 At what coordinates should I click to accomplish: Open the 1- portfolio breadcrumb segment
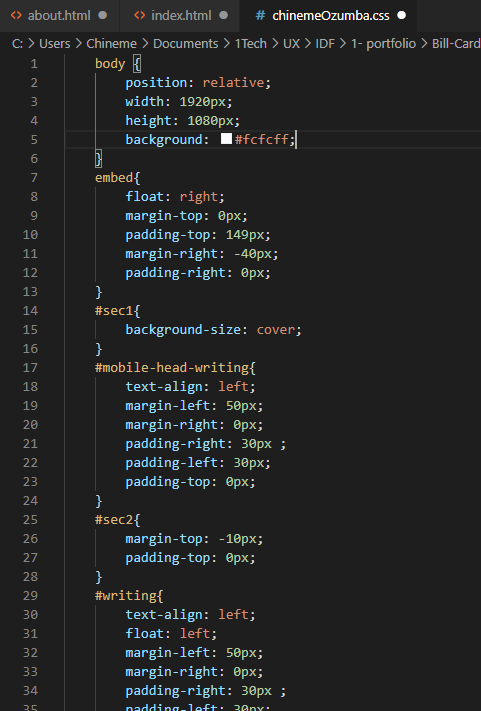point(383,44)
